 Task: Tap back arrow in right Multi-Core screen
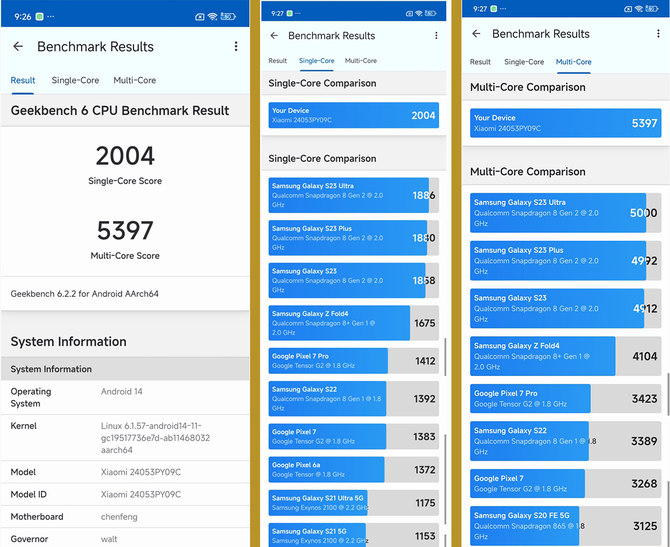tap(476, 33)
